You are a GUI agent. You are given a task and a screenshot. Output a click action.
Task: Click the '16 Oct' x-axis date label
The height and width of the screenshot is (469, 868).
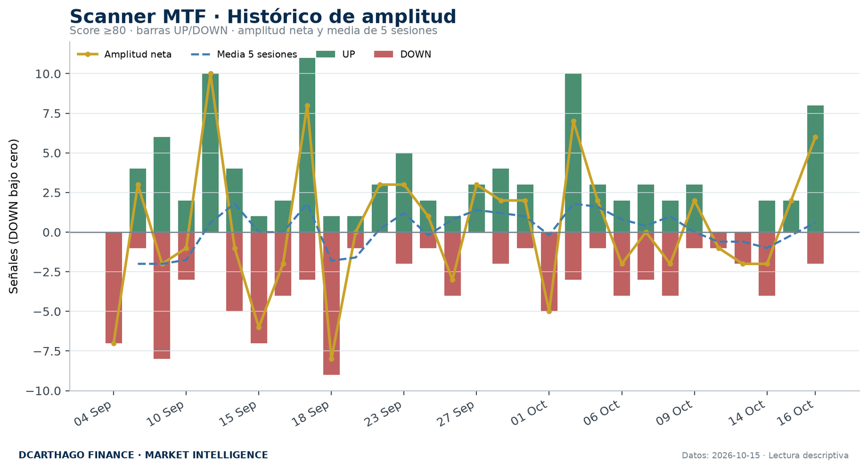pos(796,413)
